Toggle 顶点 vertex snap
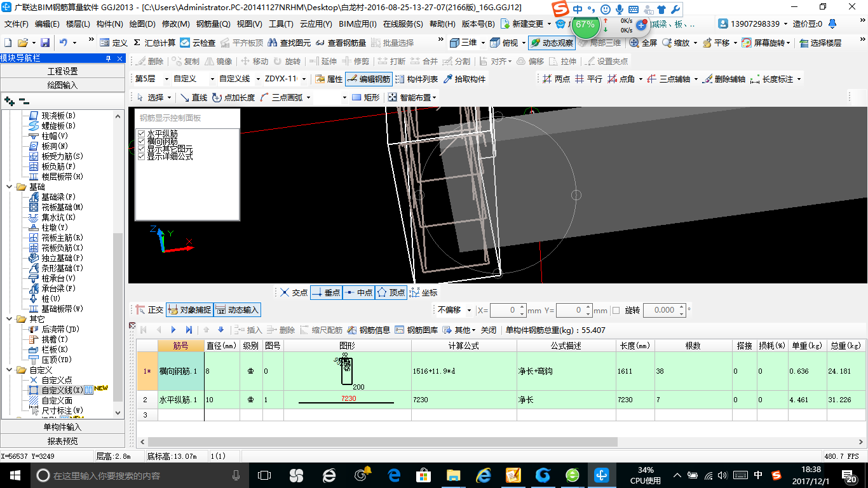868x488 pixels. pos(391,293)
